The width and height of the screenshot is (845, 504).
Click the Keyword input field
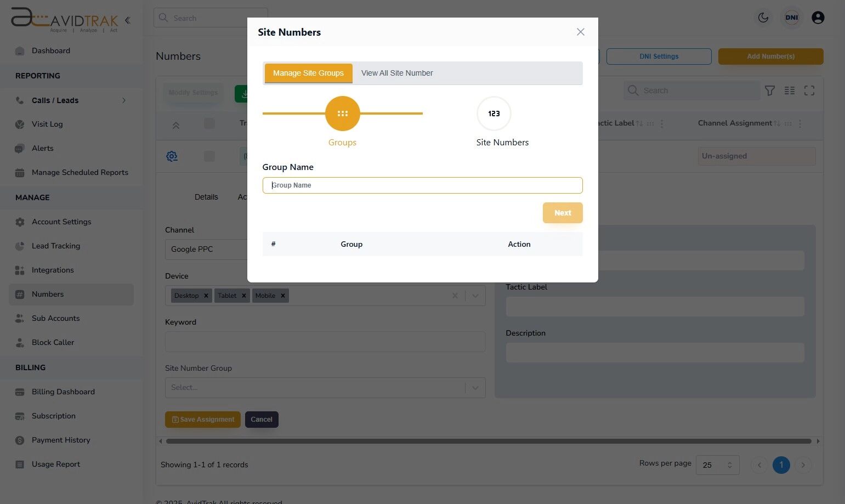(x=325, y=342)
